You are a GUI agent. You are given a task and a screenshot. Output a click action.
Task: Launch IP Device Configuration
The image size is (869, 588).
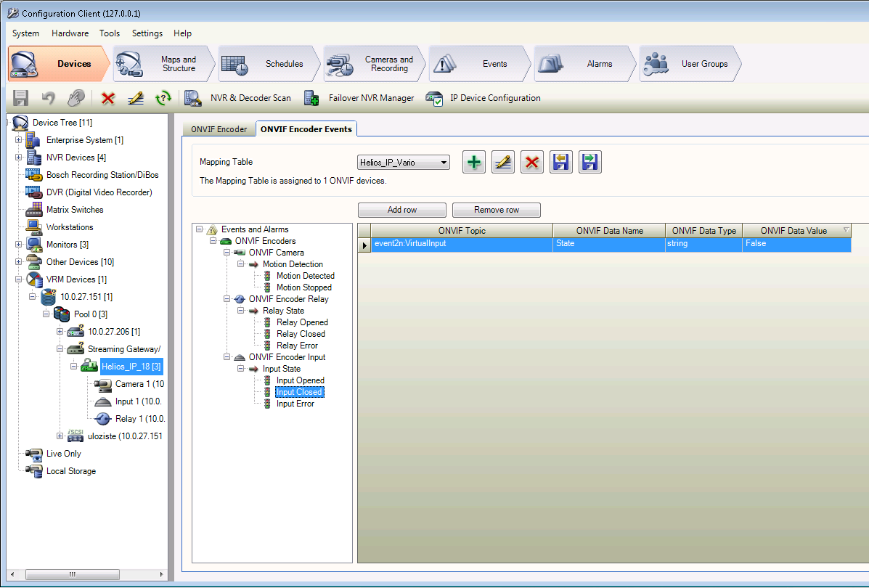484,98
